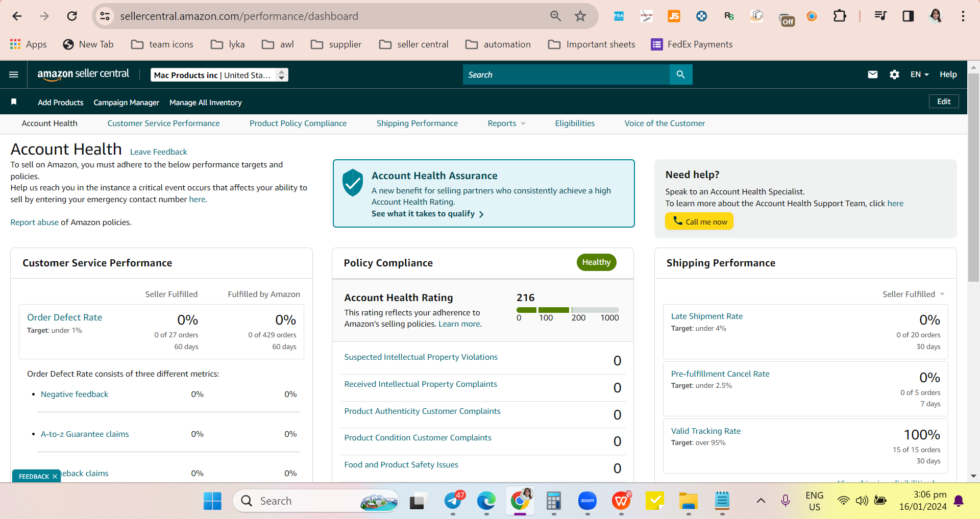Click the Account Health Rating progress bar
The image size is (980, 519).
pos(568,310)
